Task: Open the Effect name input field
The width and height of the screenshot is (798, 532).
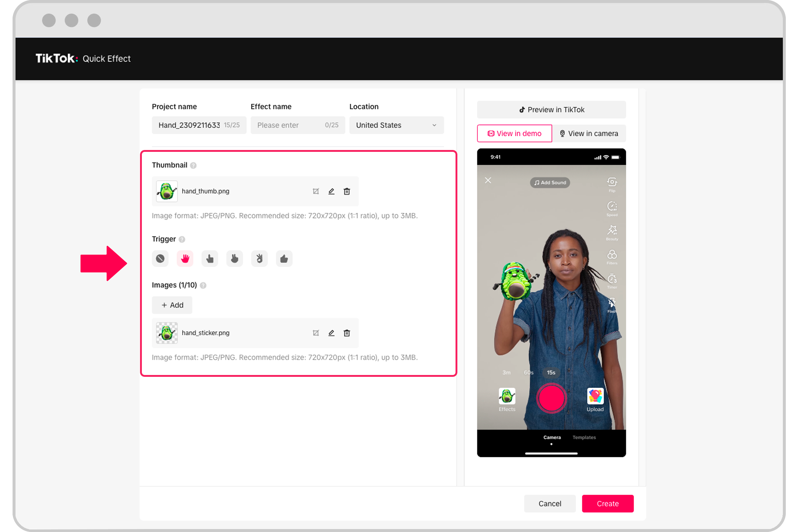Action: coord(299,125)
